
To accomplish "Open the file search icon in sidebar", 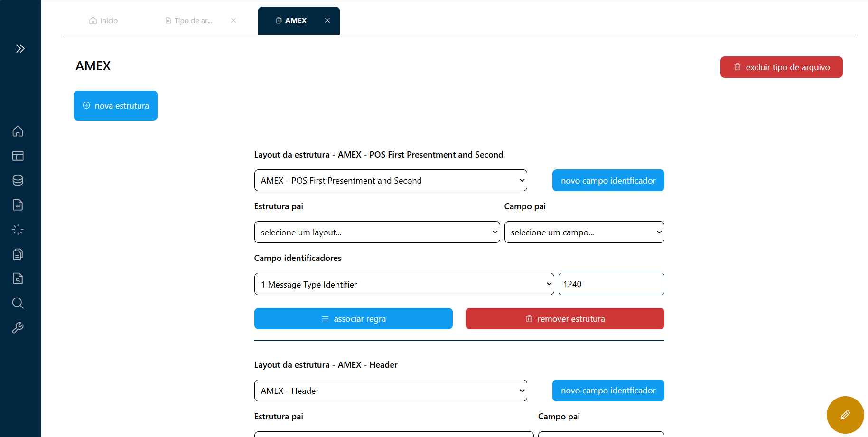I will (x=18, y=279).
